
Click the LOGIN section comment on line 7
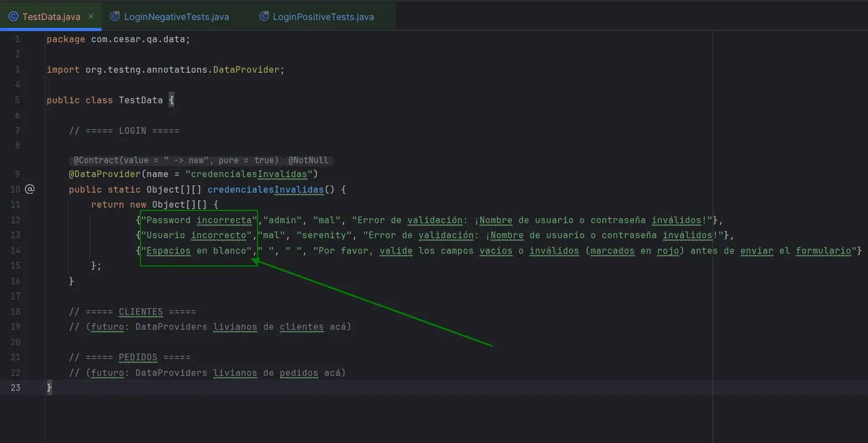124,130
